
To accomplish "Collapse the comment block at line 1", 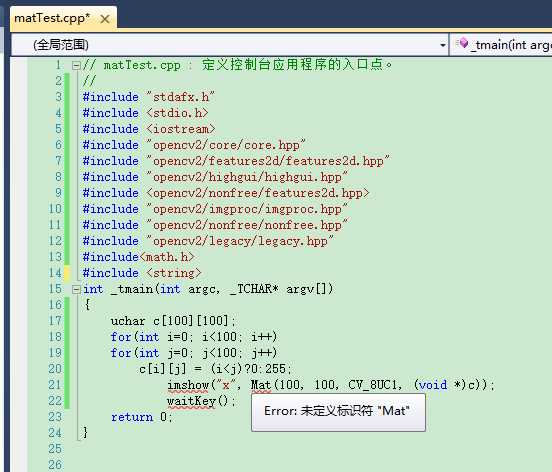I will pos(76,65).
